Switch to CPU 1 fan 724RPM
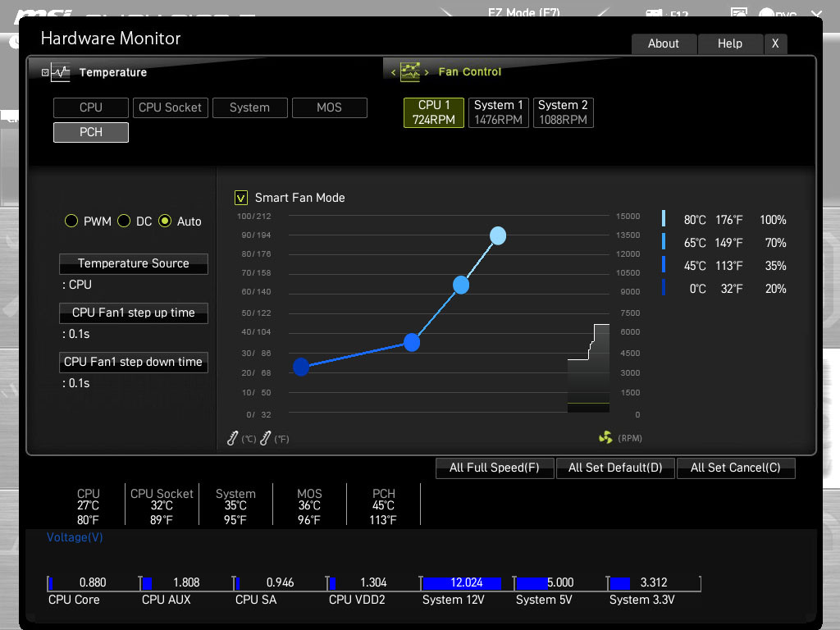 [x=434, y=112]
